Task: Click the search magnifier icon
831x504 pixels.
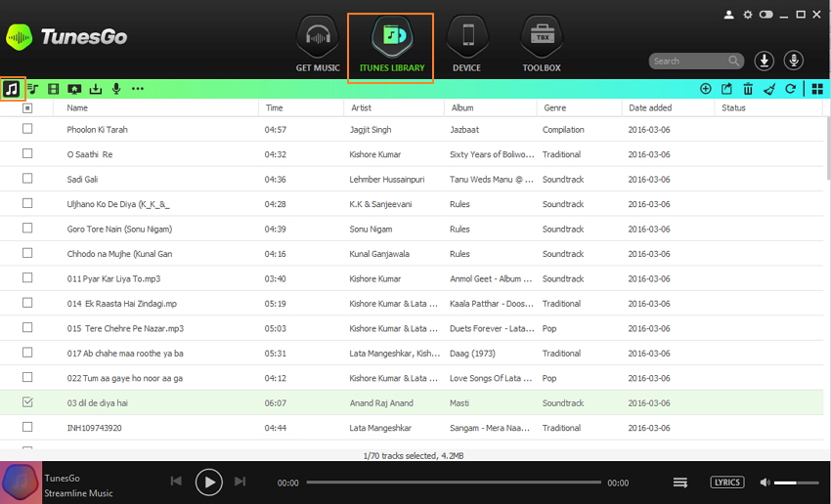Action: click(x=733, y=61)
